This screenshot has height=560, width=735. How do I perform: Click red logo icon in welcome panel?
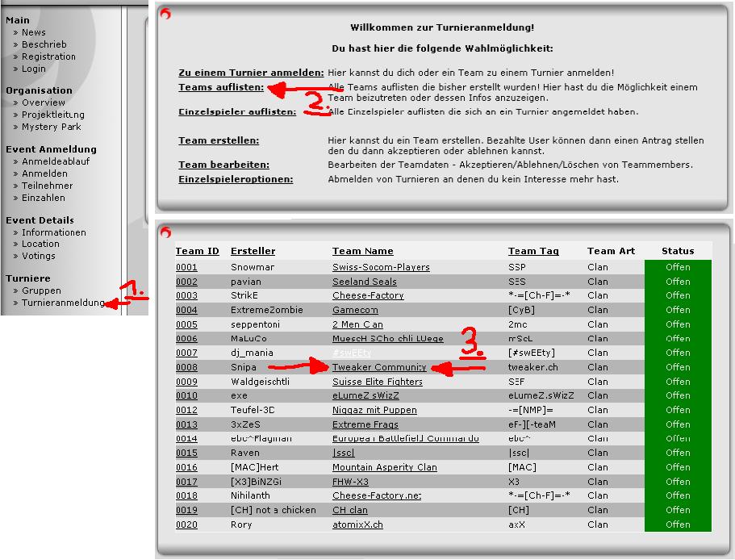pos(166,14)
